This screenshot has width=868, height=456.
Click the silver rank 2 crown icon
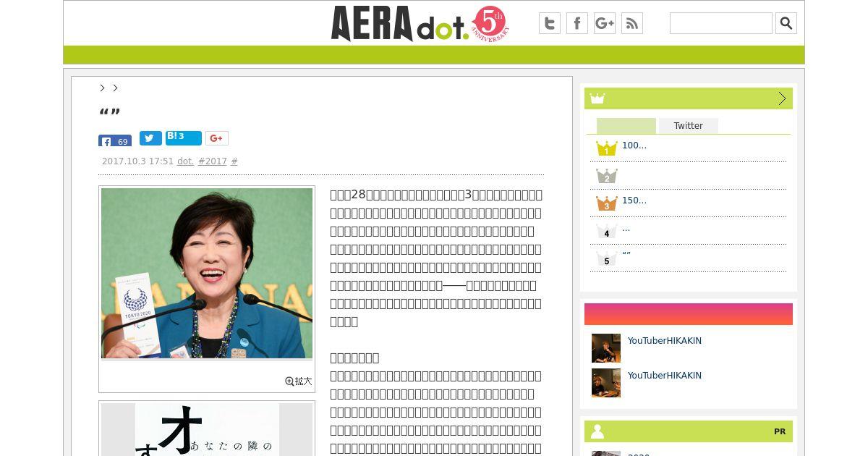click(606, 176)
